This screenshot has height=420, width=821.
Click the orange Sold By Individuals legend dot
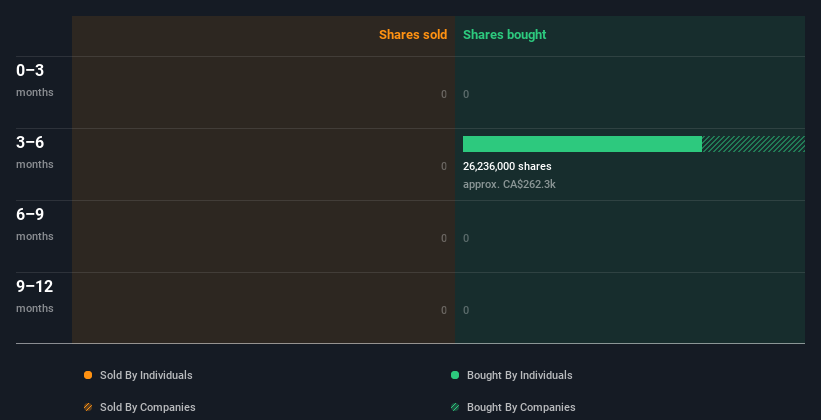[88, 375]
